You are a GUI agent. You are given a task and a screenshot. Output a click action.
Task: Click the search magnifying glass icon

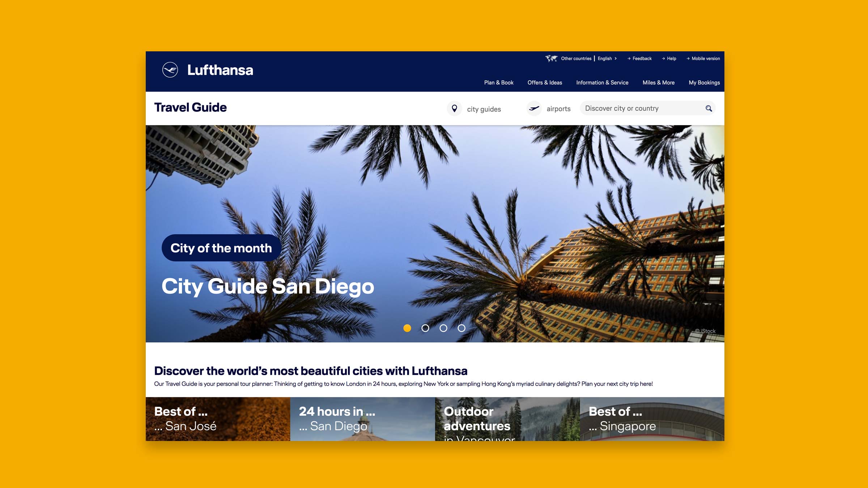709,108
